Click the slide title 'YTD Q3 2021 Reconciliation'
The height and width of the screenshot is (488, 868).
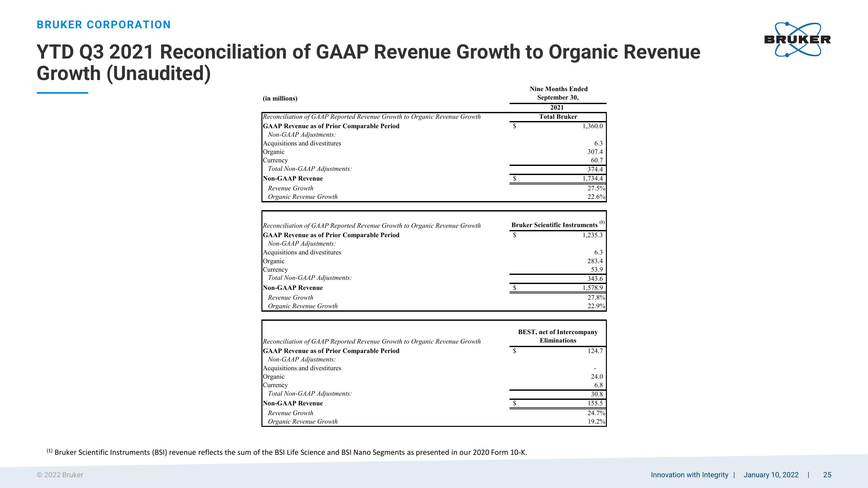pos(368,63)
